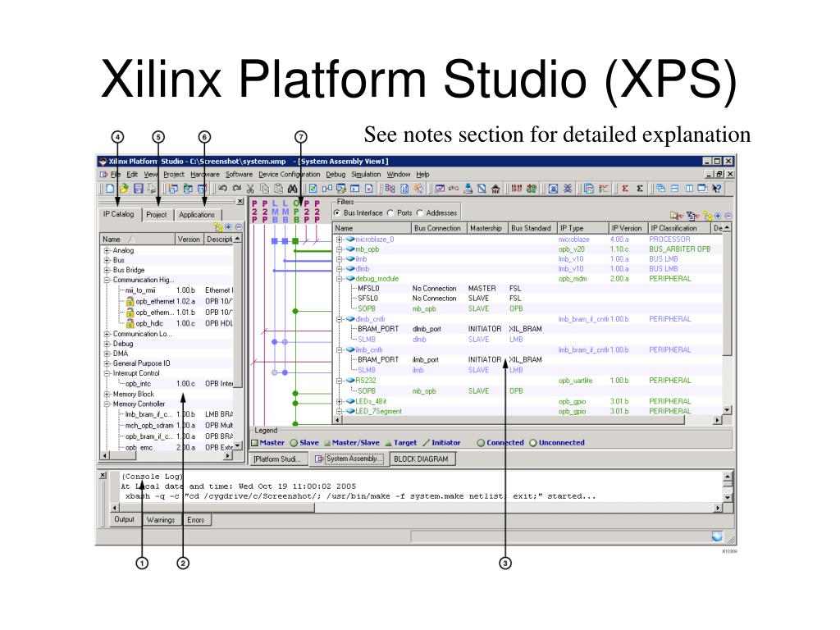Undo the last action via toolbar
Image resolution: width=840 pixels, height=630 pixels.
coord(223,189)
